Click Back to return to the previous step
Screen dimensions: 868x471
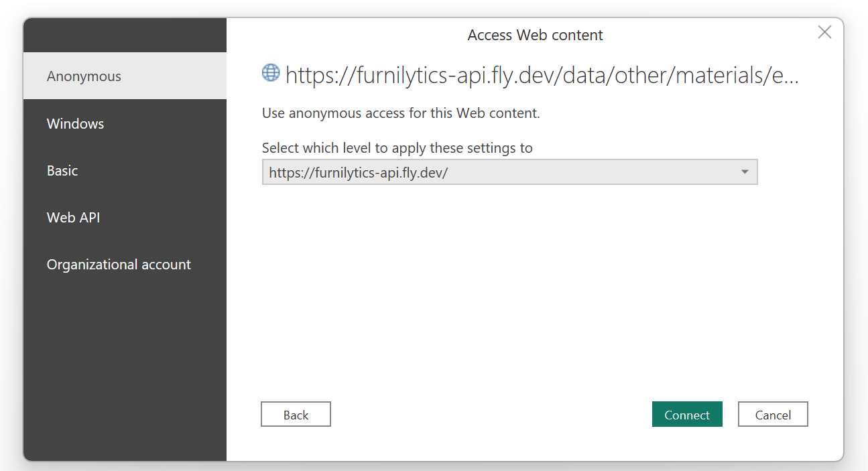(x=296, y=414)
